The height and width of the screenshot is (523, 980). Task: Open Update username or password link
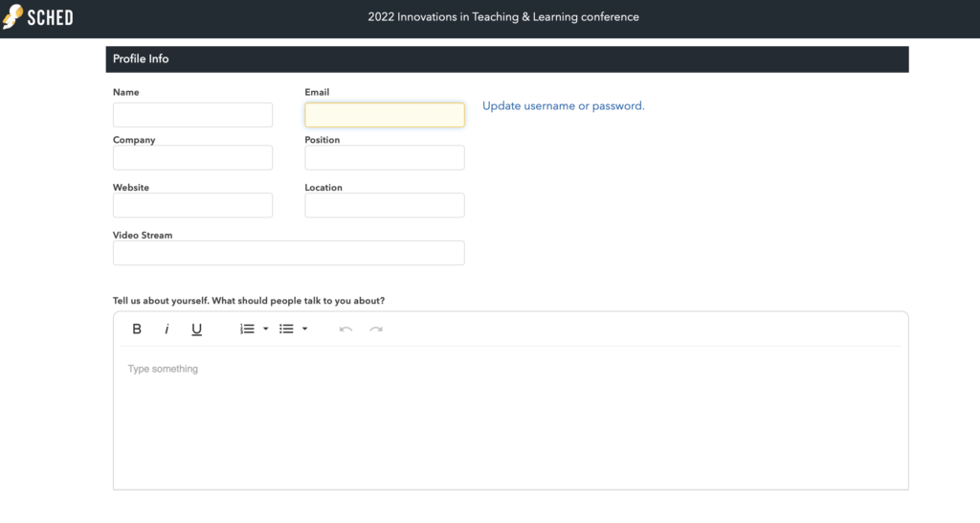pos(563,105)
